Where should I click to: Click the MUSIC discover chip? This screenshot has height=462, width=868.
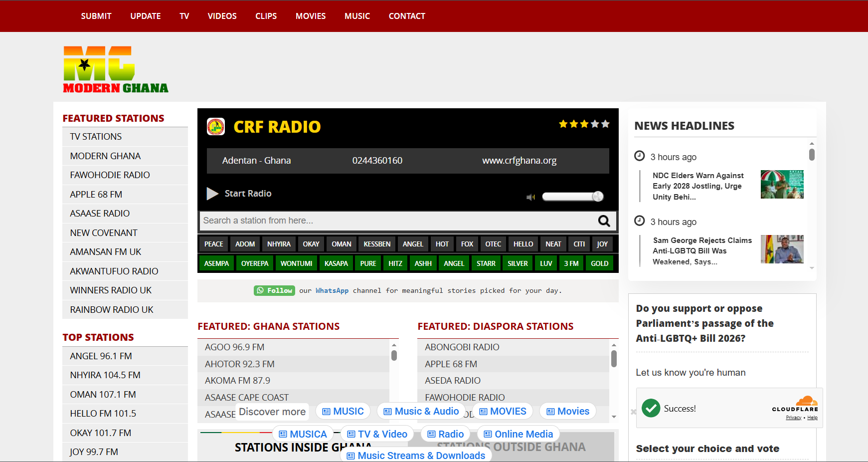343,412
